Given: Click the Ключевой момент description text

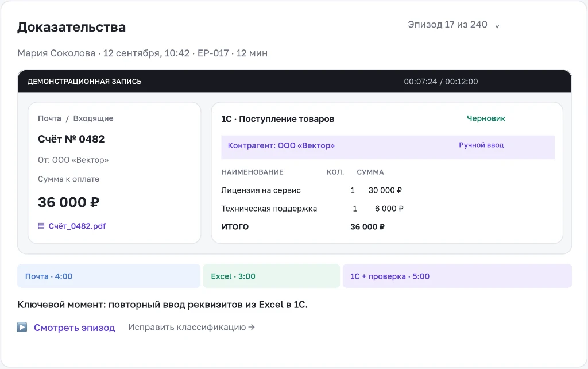Looking at the screenshot, I should coord(163,305).
